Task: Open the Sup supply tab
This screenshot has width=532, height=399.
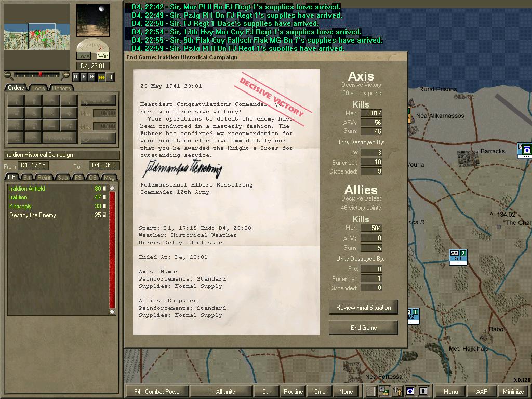Action: (62, 177)
